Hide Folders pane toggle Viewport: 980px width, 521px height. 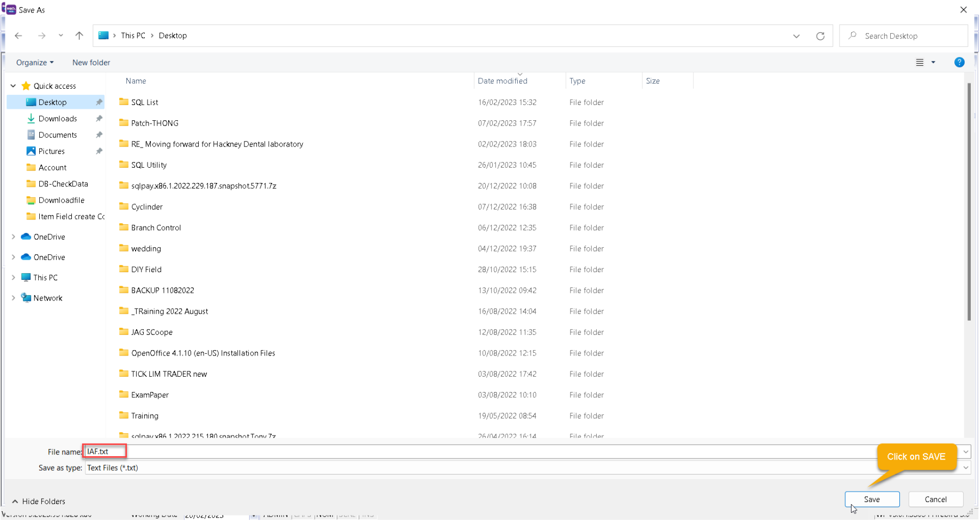pos(39,501)
